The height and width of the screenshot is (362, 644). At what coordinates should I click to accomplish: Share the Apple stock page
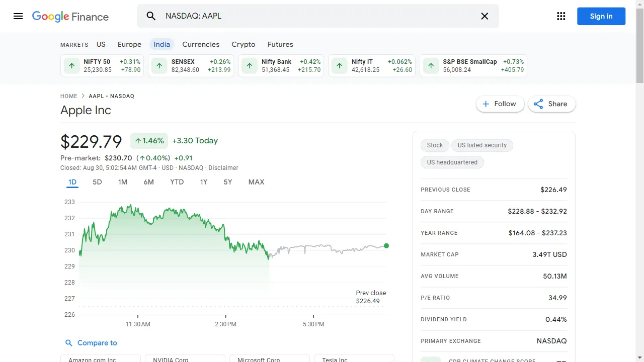551,104
